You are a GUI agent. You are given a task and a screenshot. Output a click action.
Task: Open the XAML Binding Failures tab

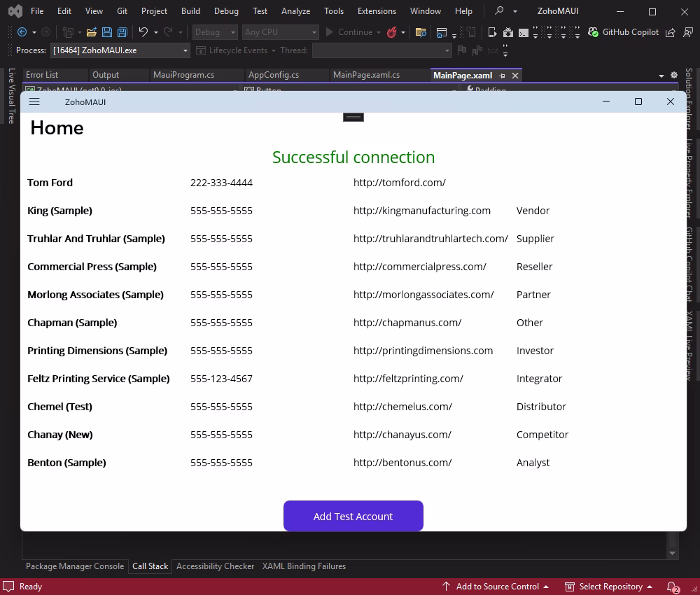(304, 566)
